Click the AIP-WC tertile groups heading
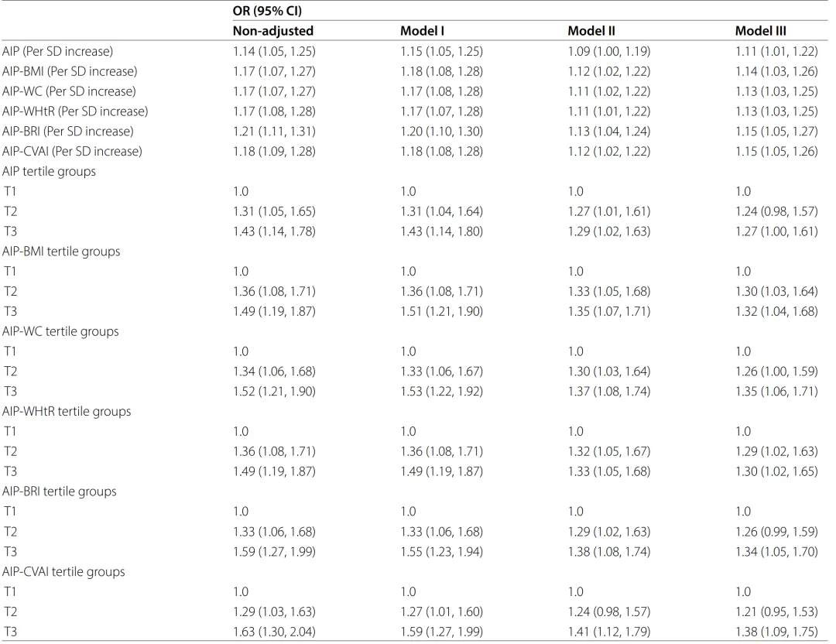This screenshot has height=644, width=836. coord(60,331)
